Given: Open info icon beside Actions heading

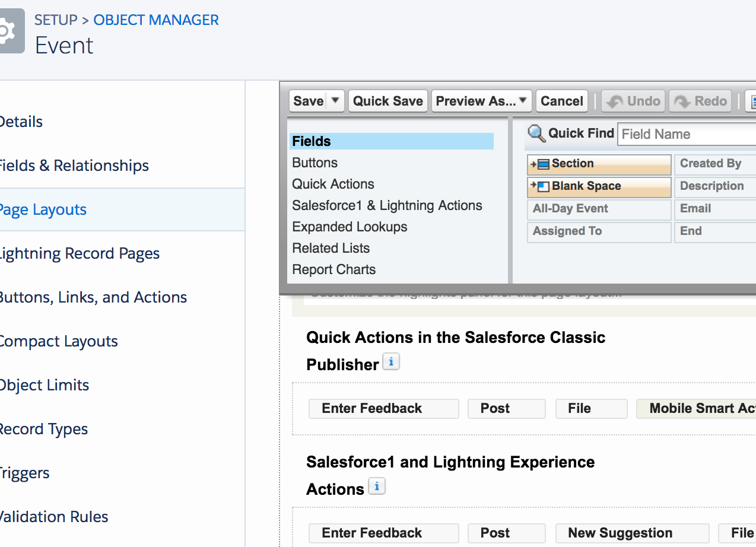Looking at the screenshot, I should click(377, 486).
